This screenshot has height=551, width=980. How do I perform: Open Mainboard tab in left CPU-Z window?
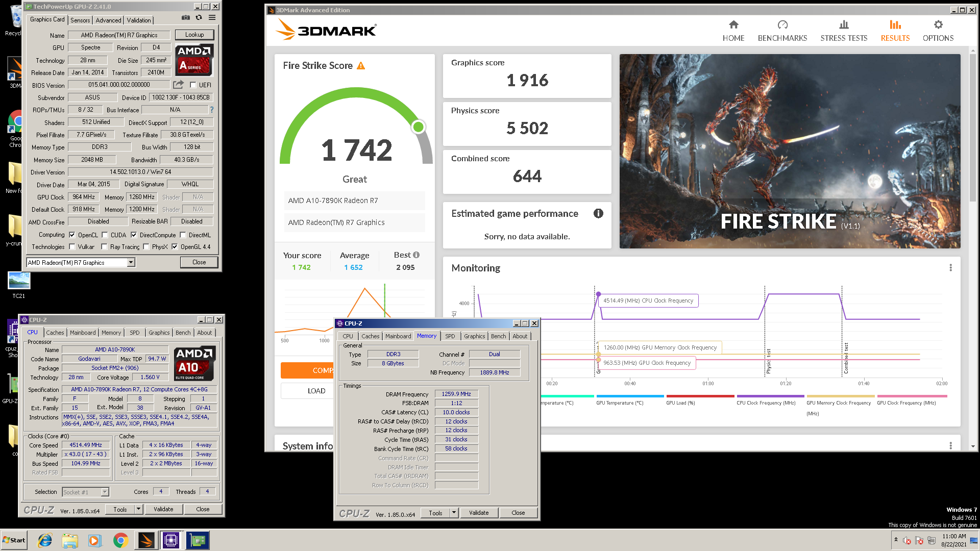[83, 333]
